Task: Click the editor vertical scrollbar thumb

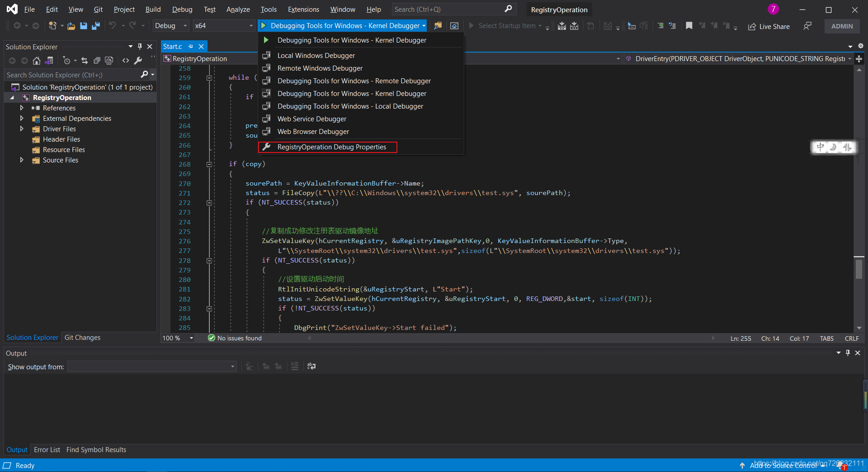Action: (x=859, y=268)
